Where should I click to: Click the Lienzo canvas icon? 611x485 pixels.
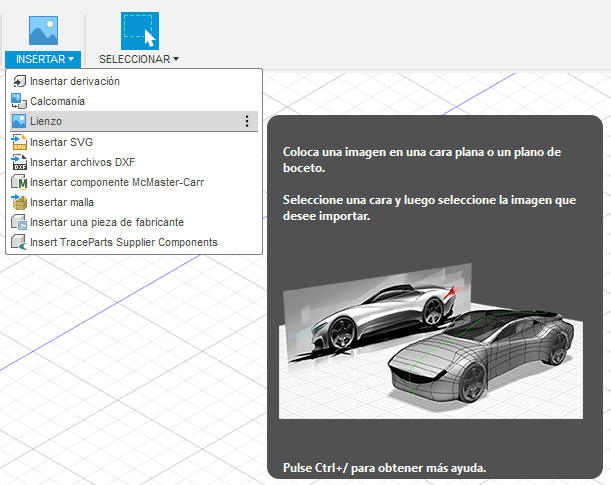pos(19,121)
